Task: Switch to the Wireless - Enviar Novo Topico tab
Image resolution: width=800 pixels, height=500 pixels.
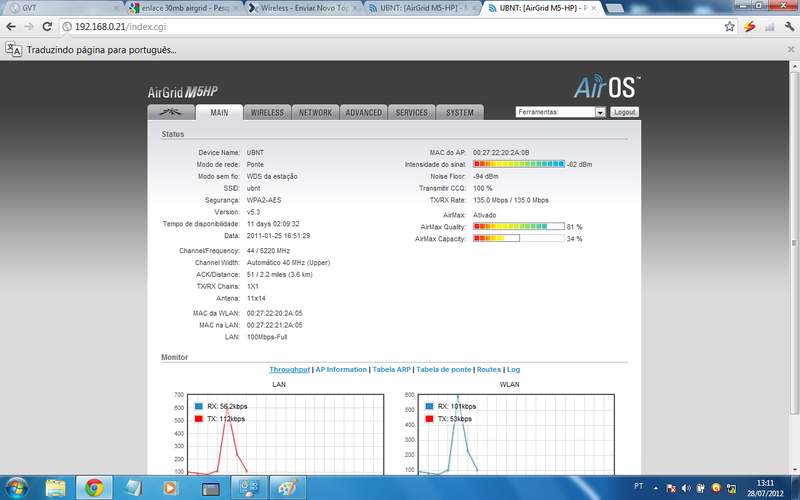Action: [x=304, y=8]
